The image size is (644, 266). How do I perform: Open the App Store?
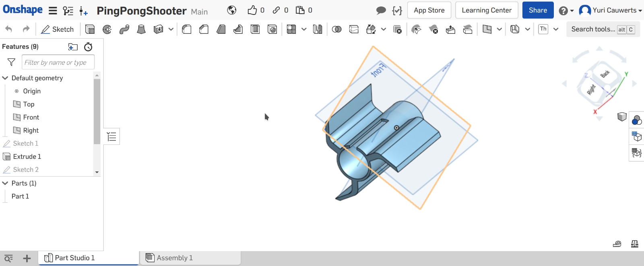(x=429, y=10)
